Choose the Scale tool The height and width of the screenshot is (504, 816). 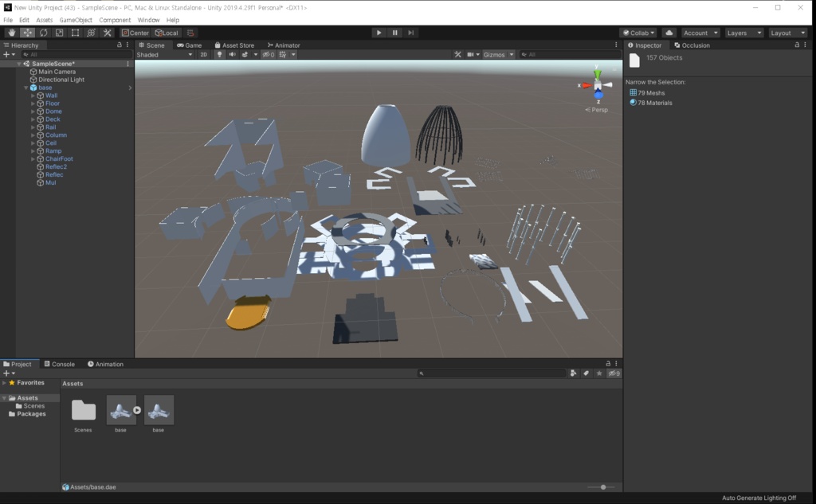point(59,33)
